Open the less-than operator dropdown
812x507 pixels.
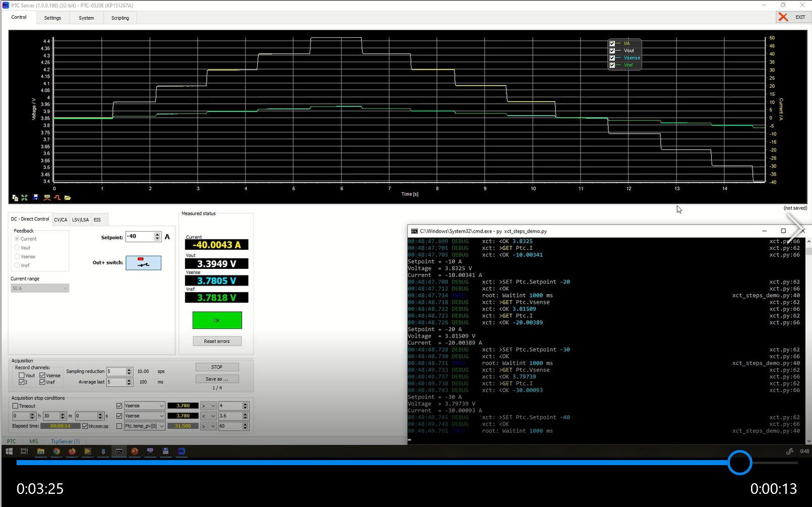click(209, 416)
